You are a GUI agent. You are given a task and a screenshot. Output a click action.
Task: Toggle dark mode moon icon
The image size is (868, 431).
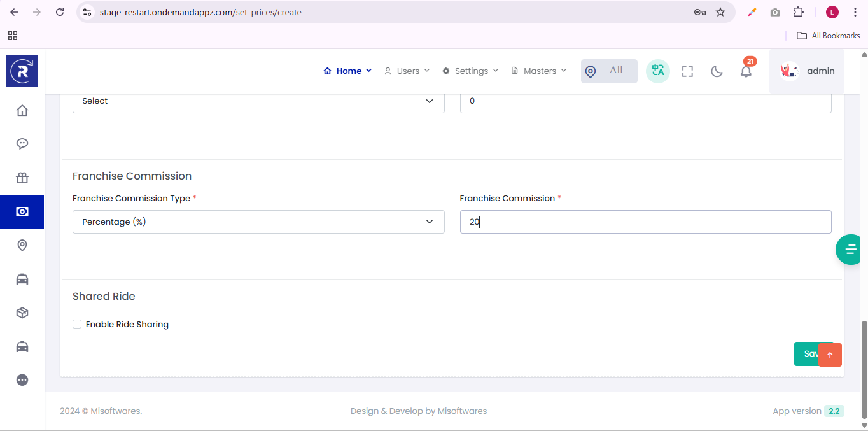coord(717,71)
